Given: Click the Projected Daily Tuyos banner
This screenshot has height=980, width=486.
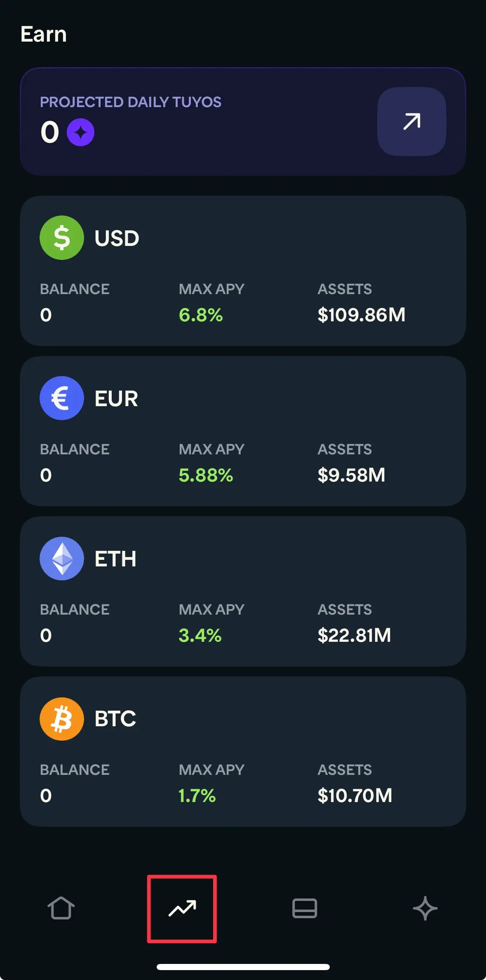Looking at the screenshot, I should tap(243, 122).
